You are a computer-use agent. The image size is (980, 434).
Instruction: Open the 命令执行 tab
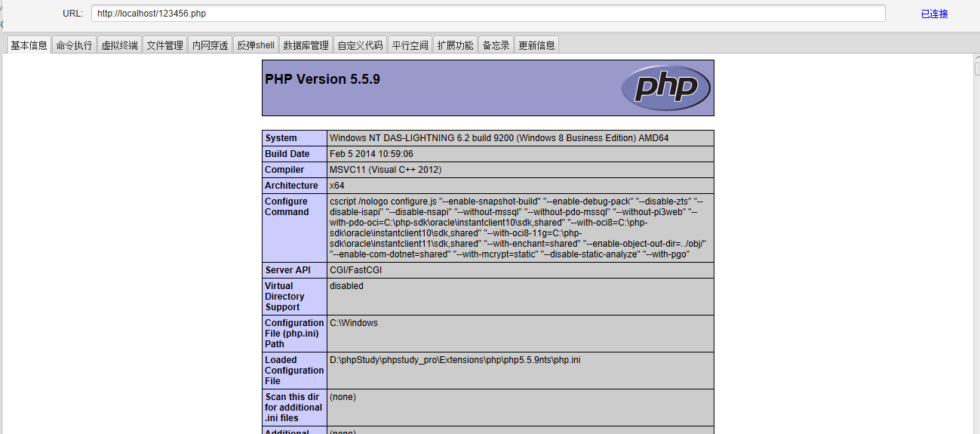coord(74,45)
